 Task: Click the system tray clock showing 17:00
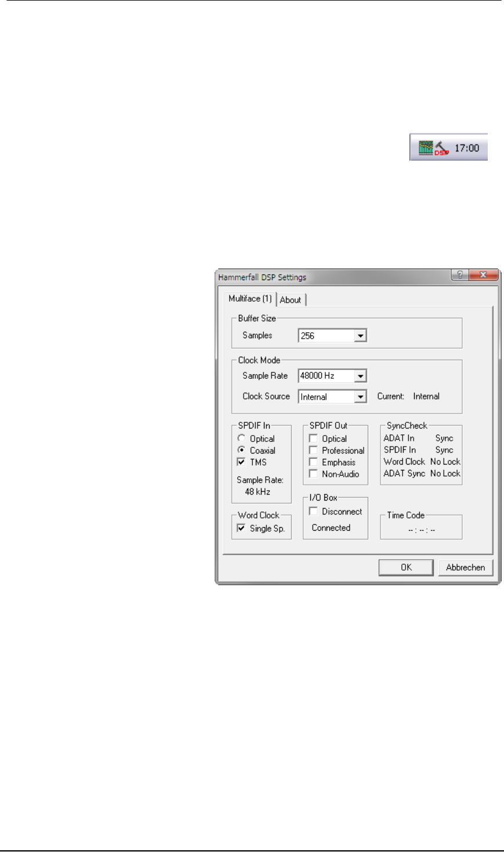click(x=467, y=148)
